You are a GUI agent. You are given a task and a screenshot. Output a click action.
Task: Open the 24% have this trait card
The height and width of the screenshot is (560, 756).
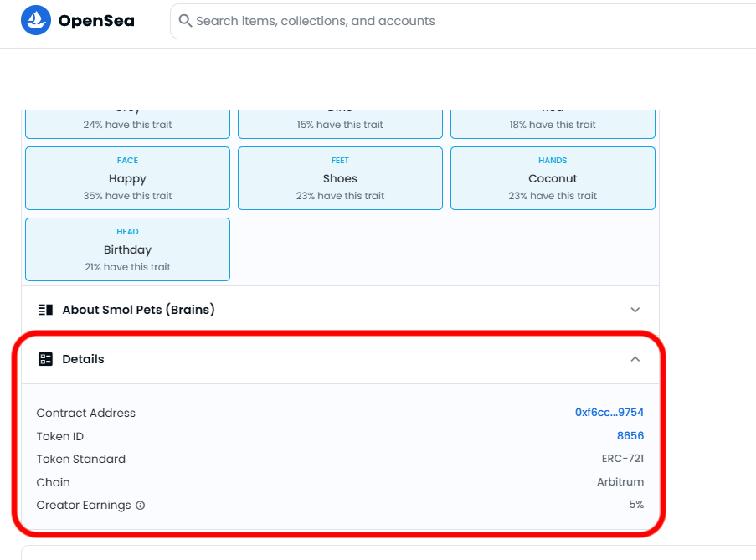pyautogui.click(x=128, y=125)
